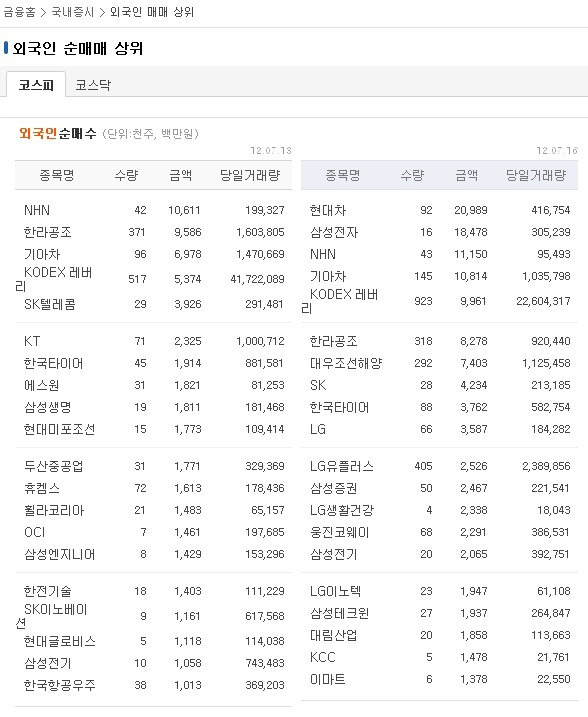Open LG유플러스 stock link
588x717 pixels.
(342, 466)
